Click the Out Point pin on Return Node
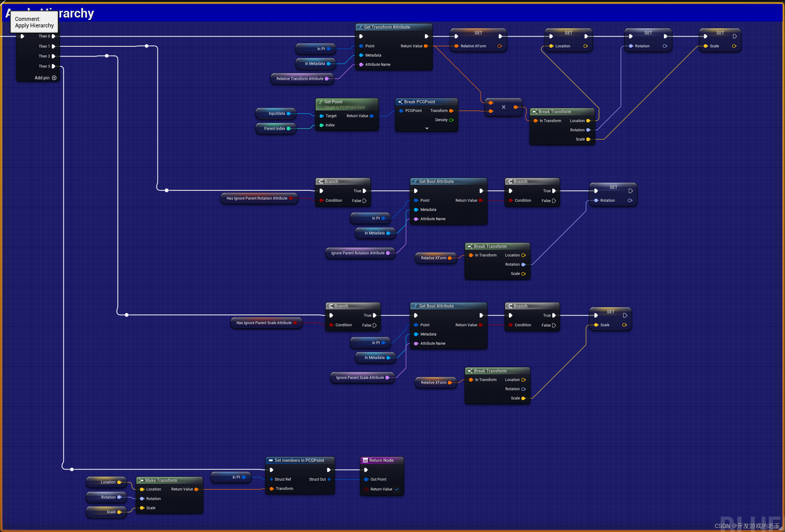Image resolution: width=785 pixels, height=532 pixels. pos(366,479)
